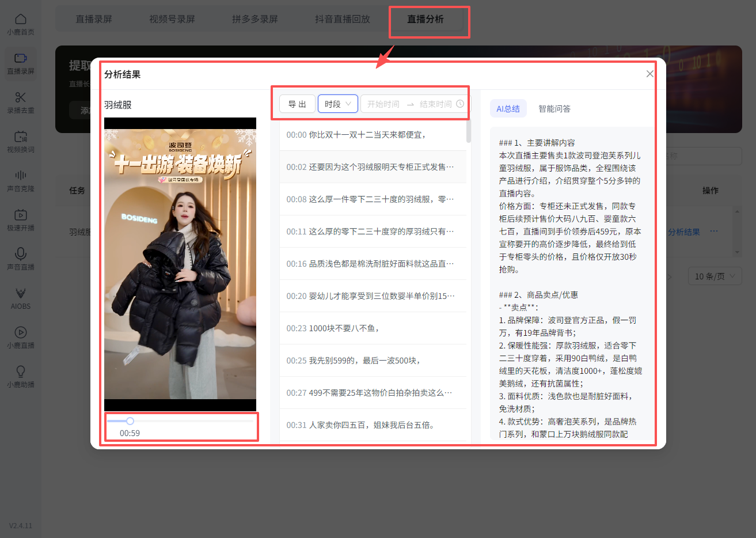The image size is (756, 538).
Task: Switch to 智能问答 tab
Action: (554, 108)
